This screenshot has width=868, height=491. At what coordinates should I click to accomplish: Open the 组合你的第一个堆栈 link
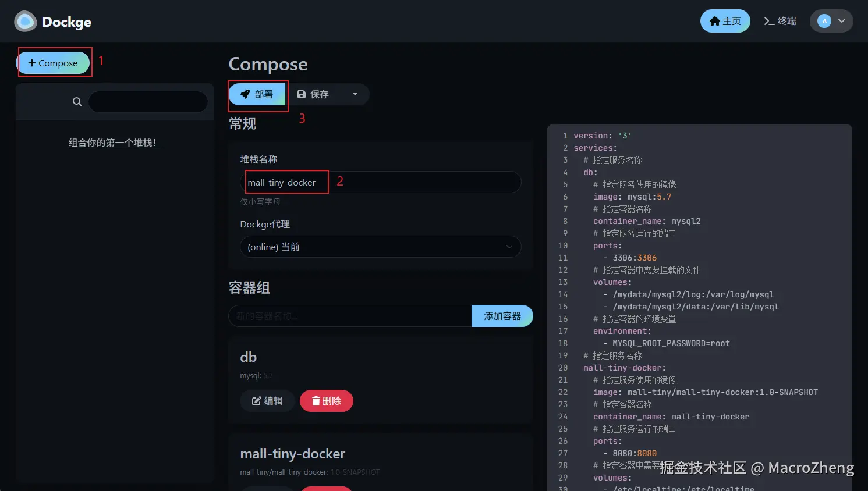[x=115, y=143]
